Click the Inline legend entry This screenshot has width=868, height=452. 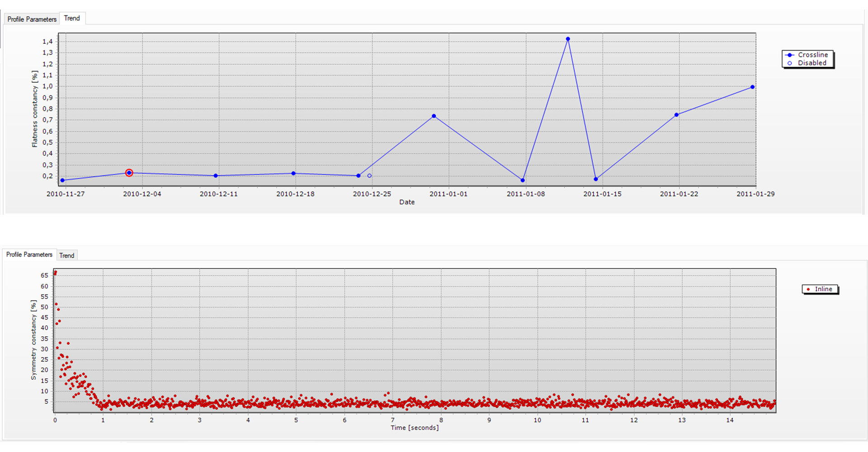tap(820, 289)
